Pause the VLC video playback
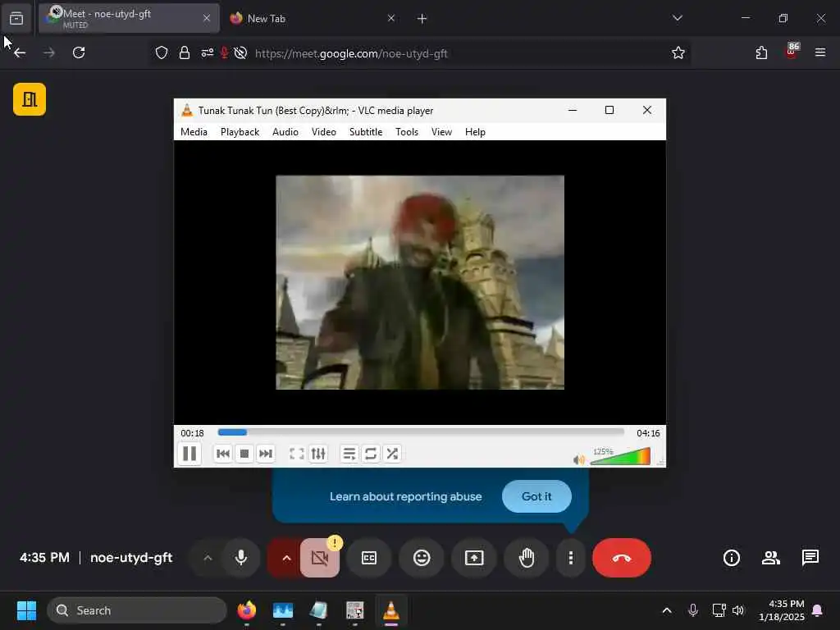The width and height of the screenshot is (840, 630). point(189,454)
